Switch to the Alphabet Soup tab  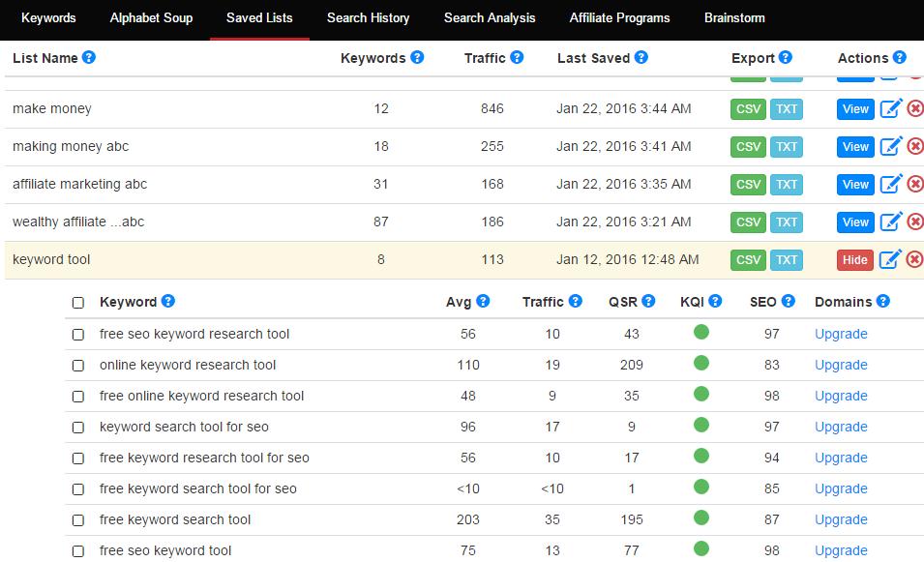152,18
